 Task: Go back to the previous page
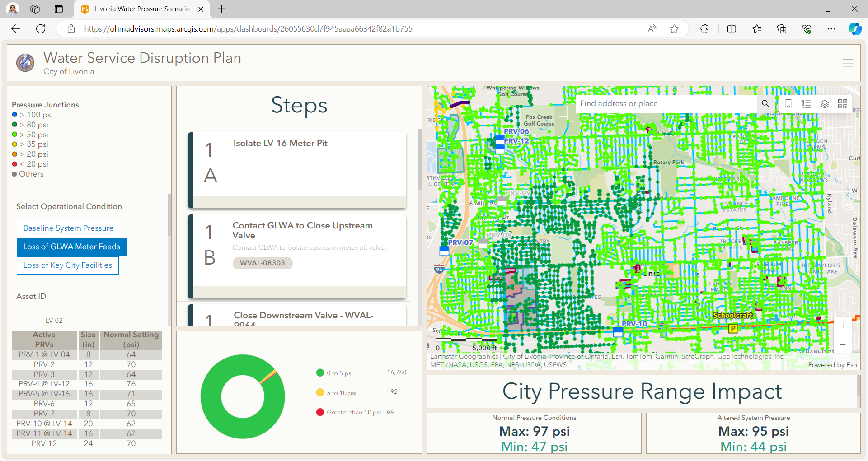[x=16, y=29]
